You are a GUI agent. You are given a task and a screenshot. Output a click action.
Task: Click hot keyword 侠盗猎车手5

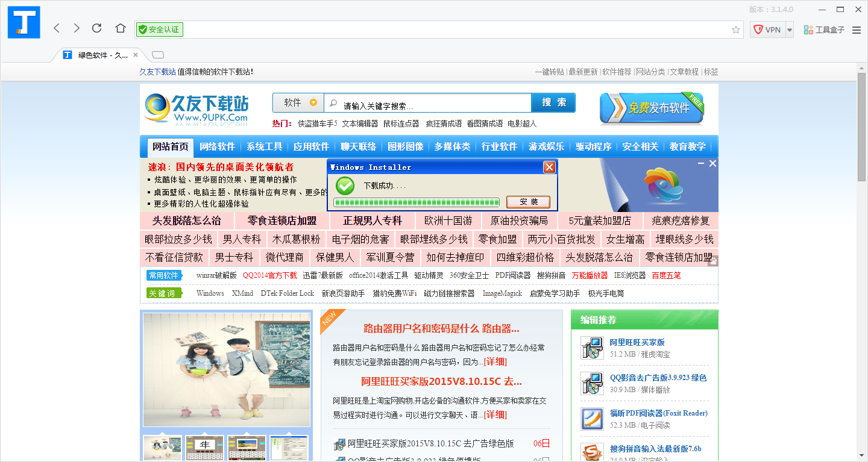point(318,123)
